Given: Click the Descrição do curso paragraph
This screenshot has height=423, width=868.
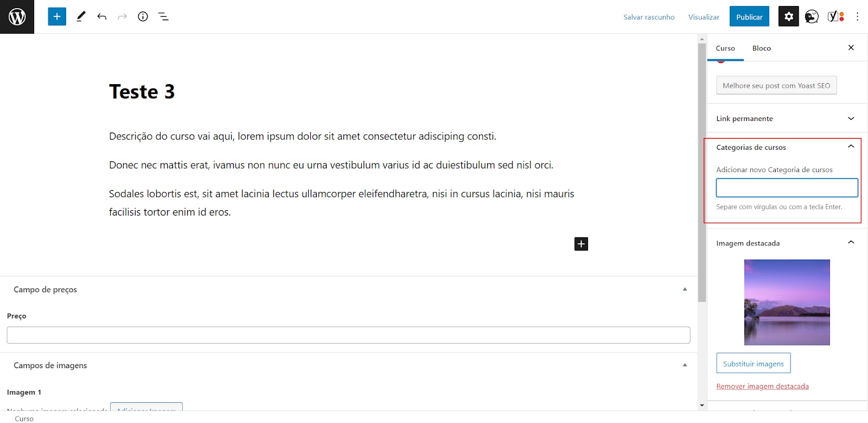Looking at the screenshot, I should [303, 136].
